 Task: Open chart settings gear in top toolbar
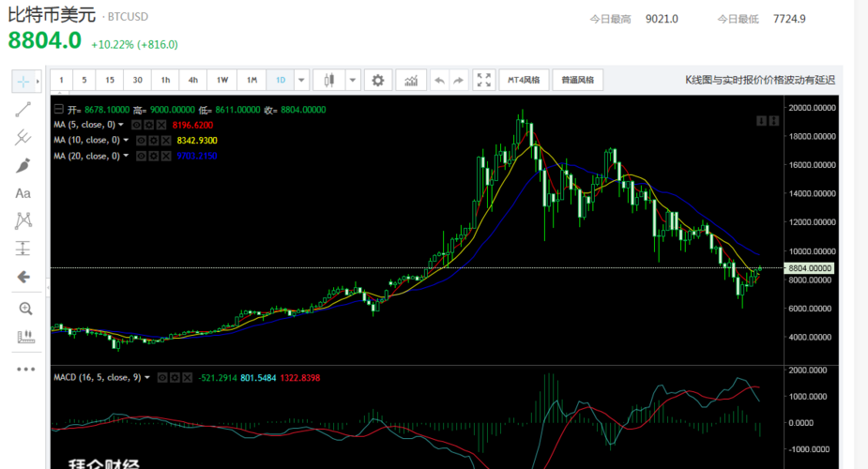click(x=377, y=80)
